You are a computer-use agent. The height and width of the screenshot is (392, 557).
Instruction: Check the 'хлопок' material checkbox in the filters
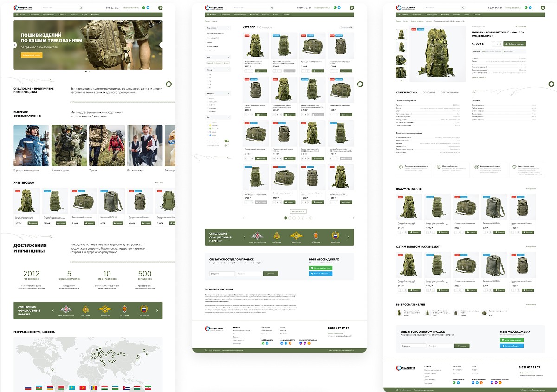[x=208, y=98]
